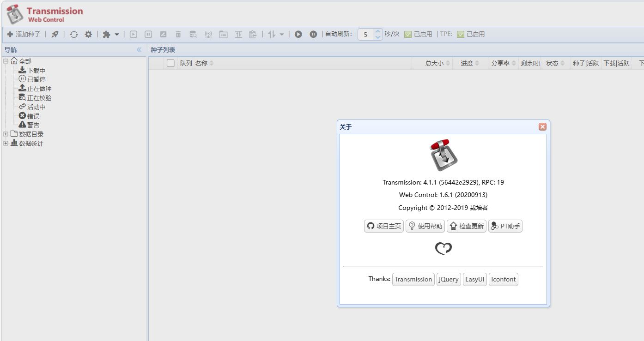
Task: Collapse the 导航 navigation panel
Action: (x=139, y=50)
